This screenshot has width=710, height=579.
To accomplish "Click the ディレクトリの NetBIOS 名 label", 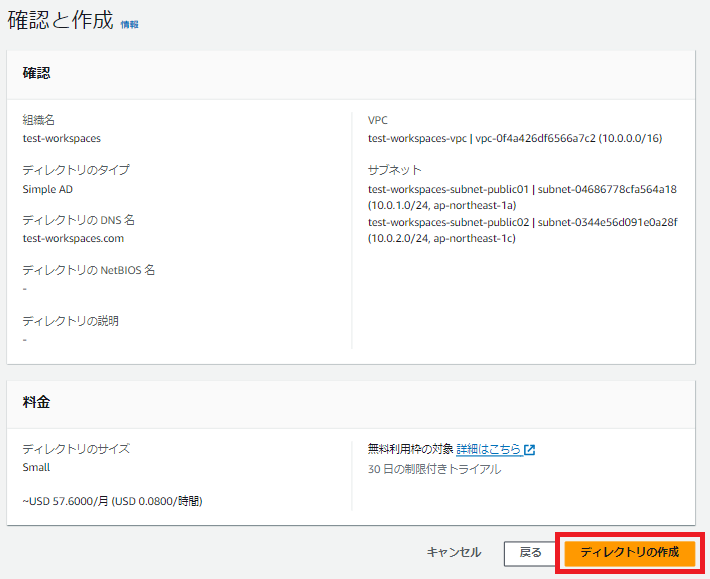I will click(x=89, y=270).
